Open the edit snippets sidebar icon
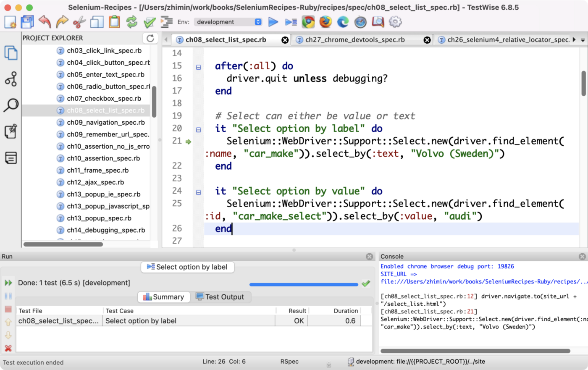This screenshot has height=370, width=588. (x=11, y=131)
